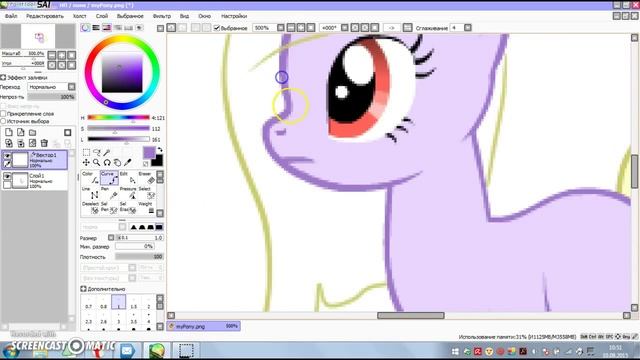Create a new vector linework layer
The image size is (640, 360).
click(x=20, y=132)
